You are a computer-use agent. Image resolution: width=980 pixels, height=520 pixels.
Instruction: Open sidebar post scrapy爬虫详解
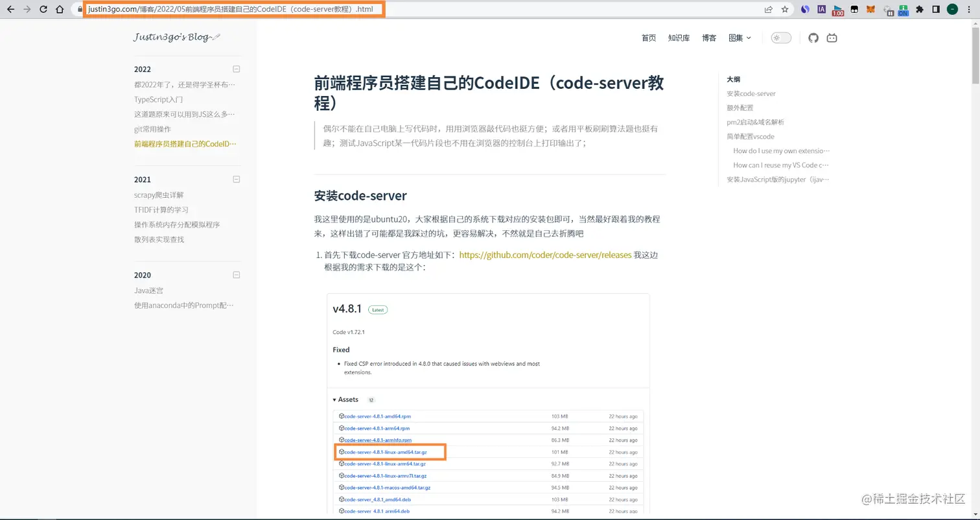click(159, 195)
